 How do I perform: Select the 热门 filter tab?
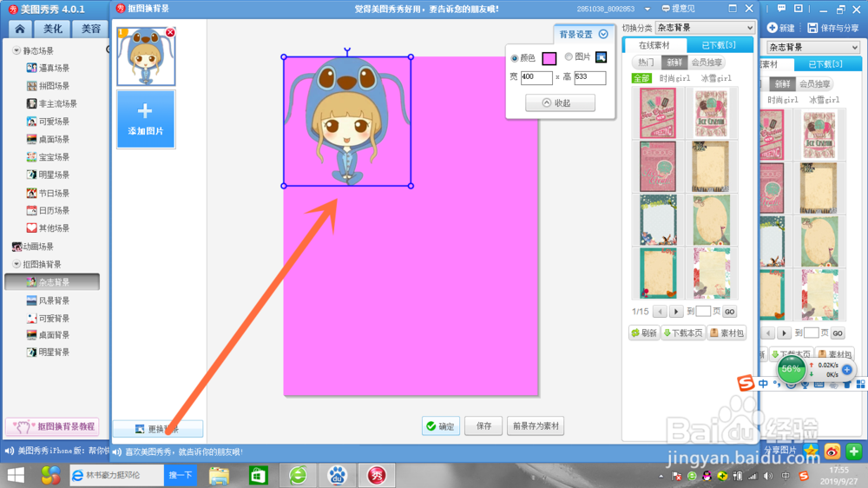point(646,62)
